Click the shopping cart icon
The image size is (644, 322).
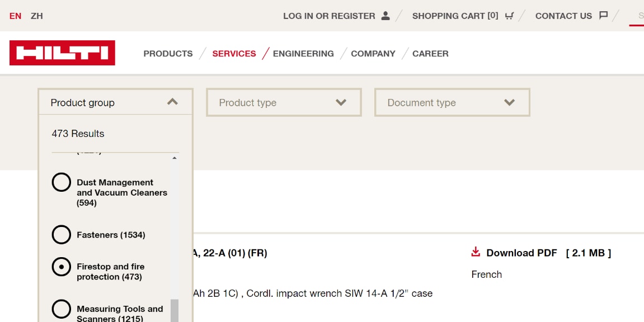509,16
